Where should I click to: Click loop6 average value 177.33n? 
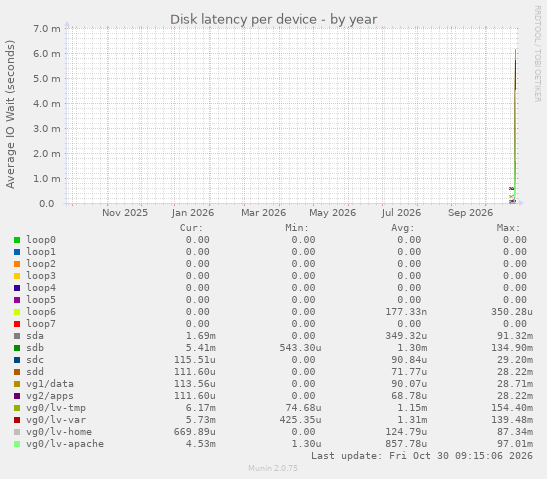click(406, 312)
